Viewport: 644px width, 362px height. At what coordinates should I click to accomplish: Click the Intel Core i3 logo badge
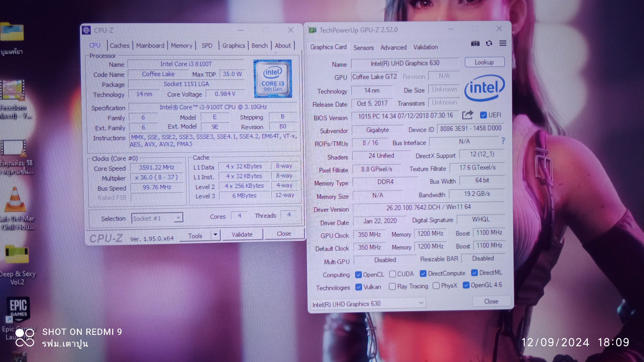click(272, 79)
